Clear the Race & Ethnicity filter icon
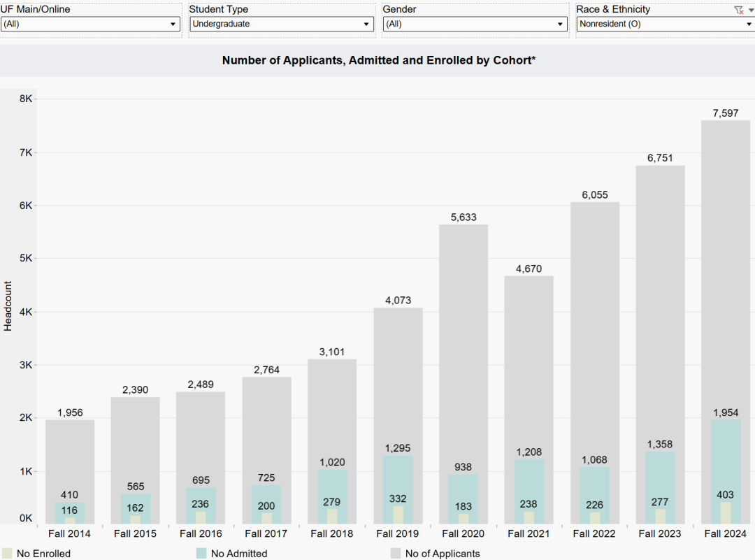Viewport: 755px width, 560px height. [x=739, y=10]
